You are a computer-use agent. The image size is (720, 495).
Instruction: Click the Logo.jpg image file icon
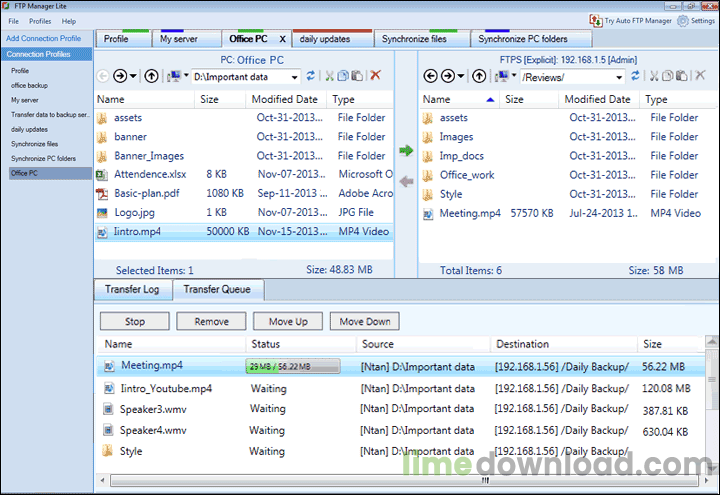102,213
